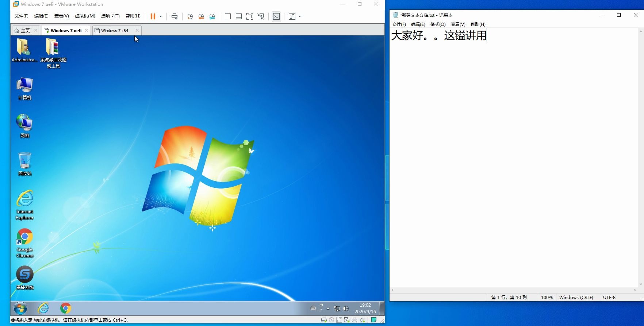Click the 100% zoom value in the Notepad status bar
The width and height of the screenshot is (644, 326).
pos(547,298)
